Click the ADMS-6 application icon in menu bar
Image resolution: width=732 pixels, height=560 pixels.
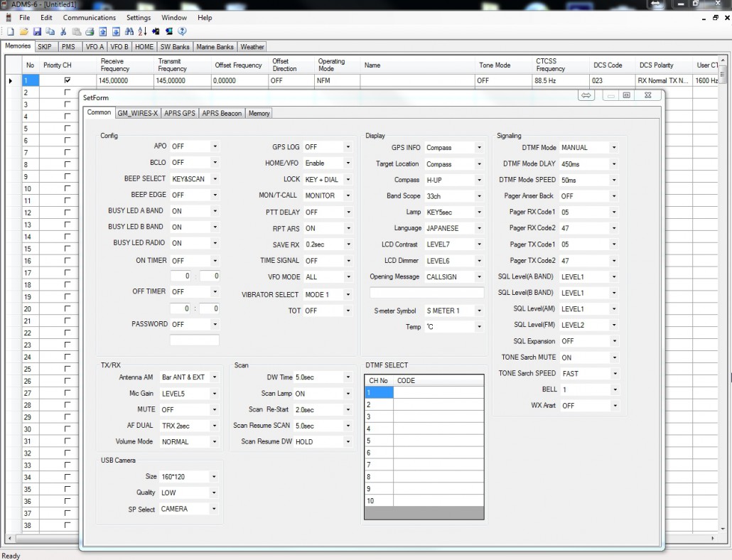[x=8, y=18]
